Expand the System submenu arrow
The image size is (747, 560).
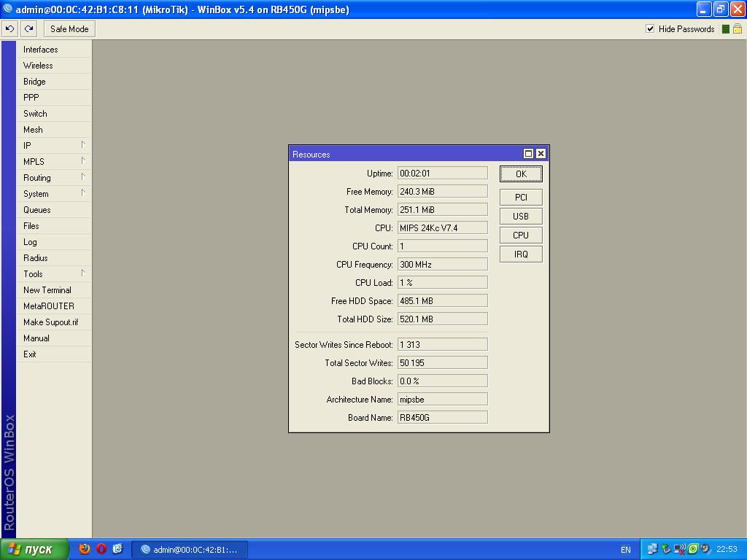click(83, 192)
